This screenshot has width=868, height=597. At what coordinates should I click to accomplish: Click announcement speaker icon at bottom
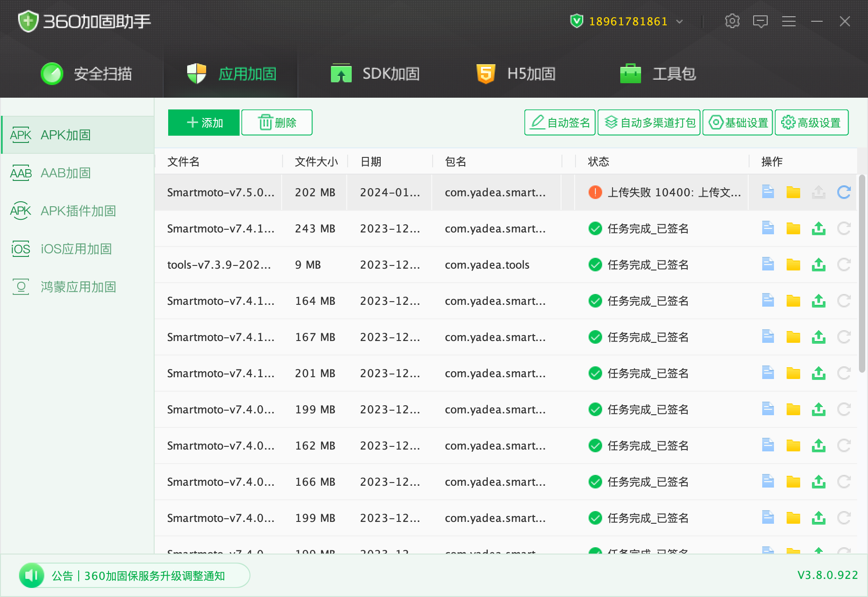coord(32,575)
